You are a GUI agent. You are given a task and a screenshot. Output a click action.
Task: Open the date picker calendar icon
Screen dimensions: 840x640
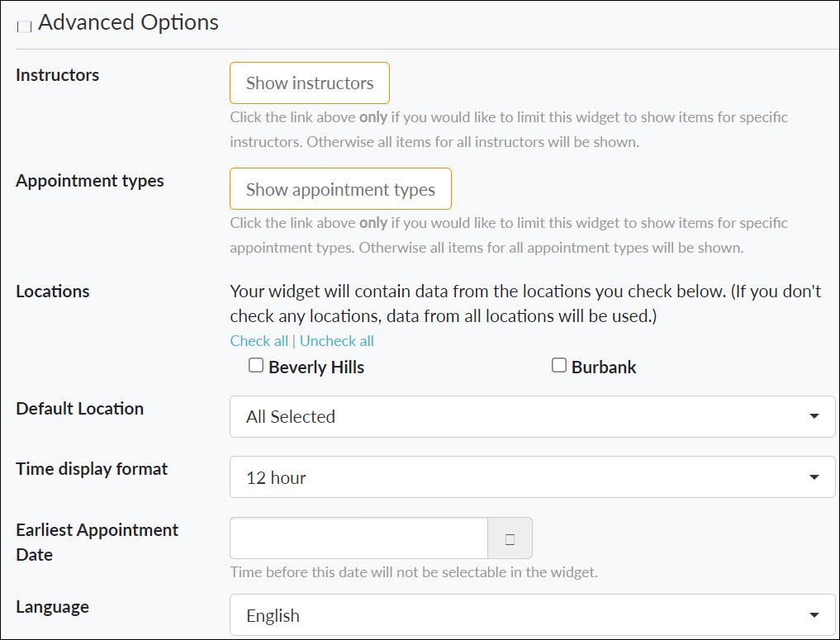click(510, 538)
